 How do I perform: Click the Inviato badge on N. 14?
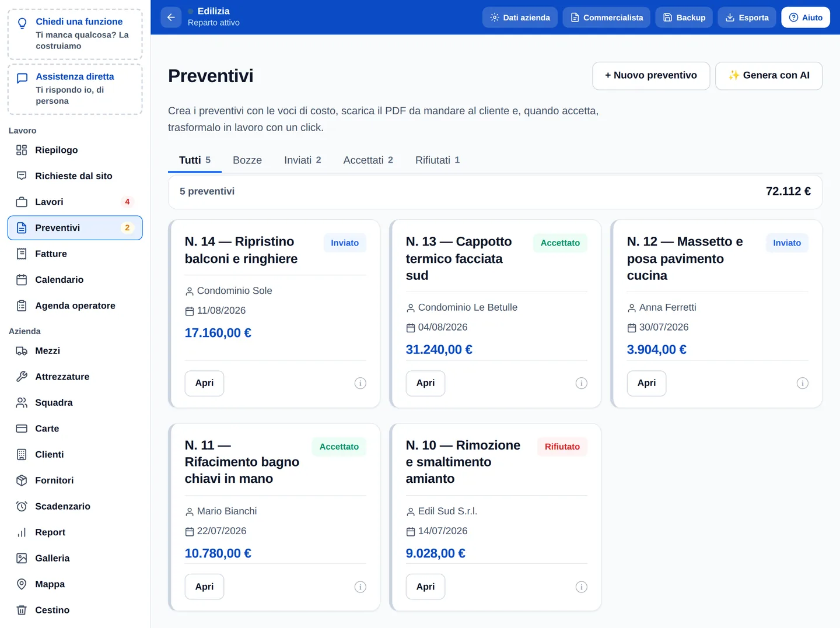coord(345,243)
